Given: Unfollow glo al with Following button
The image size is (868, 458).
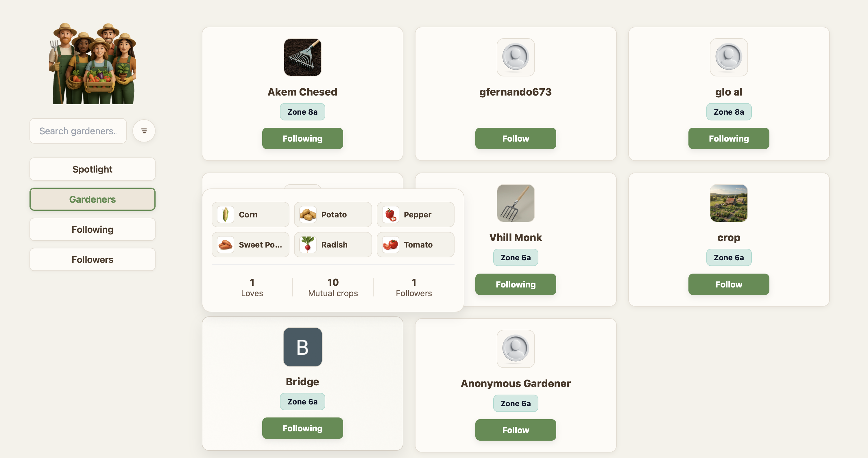Looking at the screenshot, I should click(729, 138).
